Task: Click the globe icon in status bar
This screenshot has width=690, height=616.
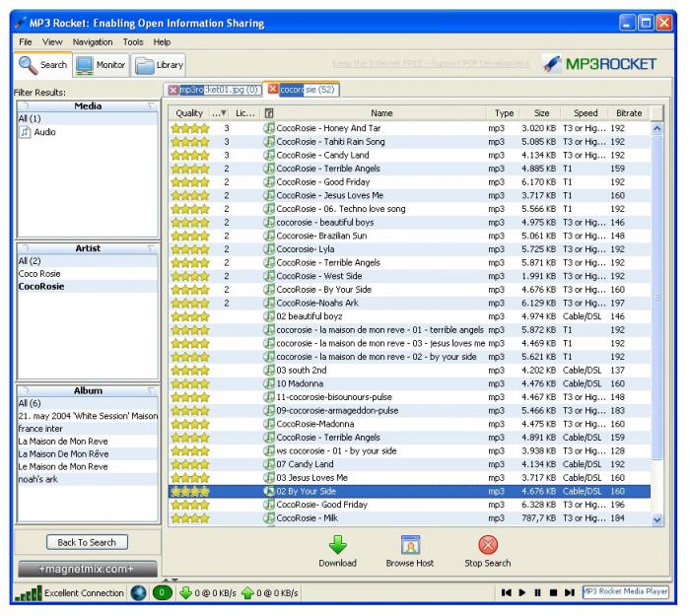Action: (138, 592)
